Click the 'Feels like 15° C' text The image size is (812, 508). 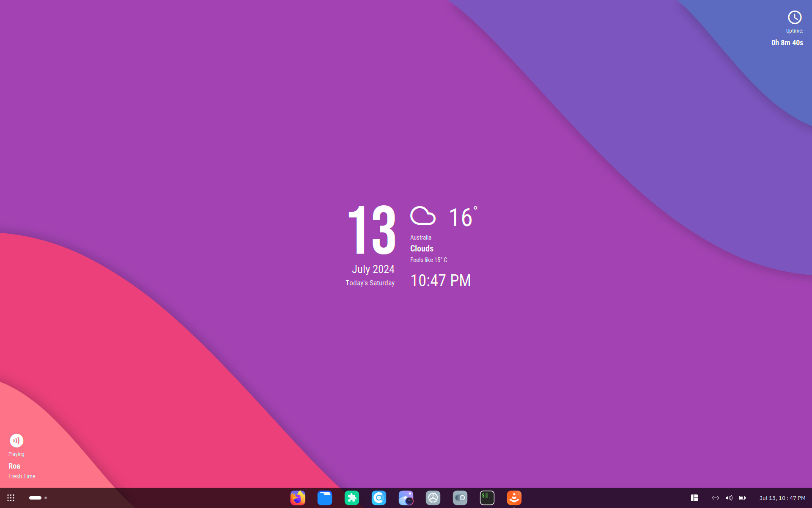pyautogui.click(x=428, y=260)
